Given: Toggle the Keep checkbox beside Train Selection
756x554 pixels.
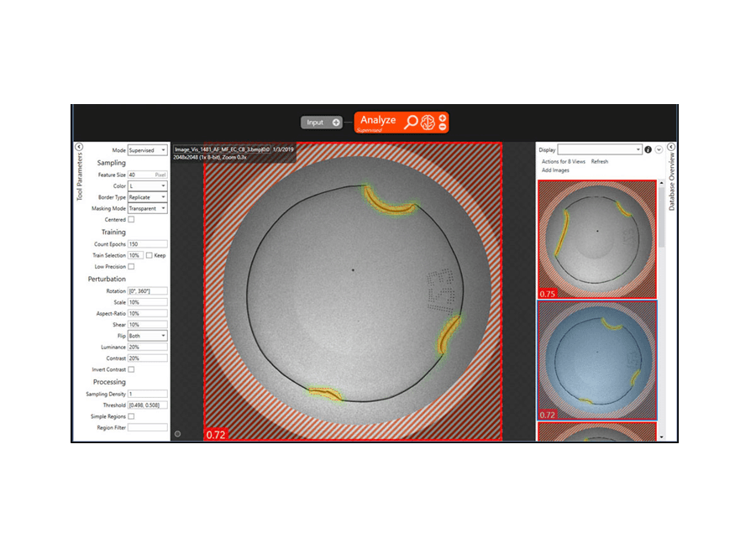Looking at the screenshot, I should [147, 257].
